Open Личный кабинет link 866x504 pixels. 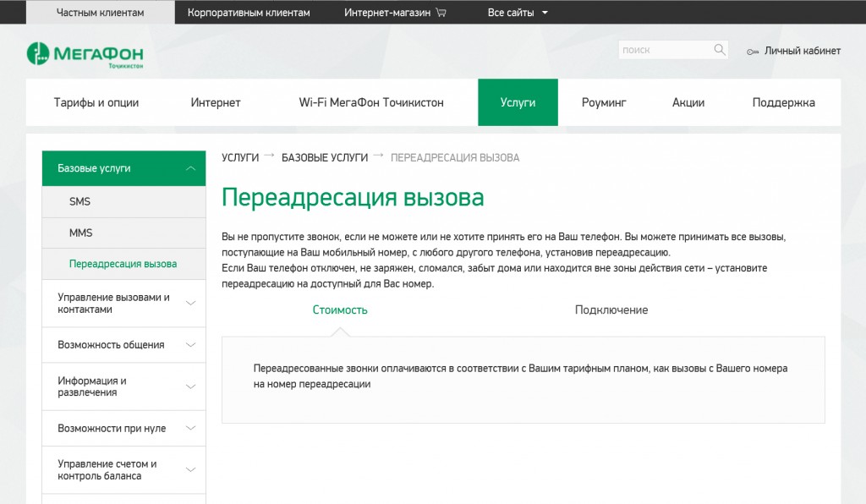802,51
